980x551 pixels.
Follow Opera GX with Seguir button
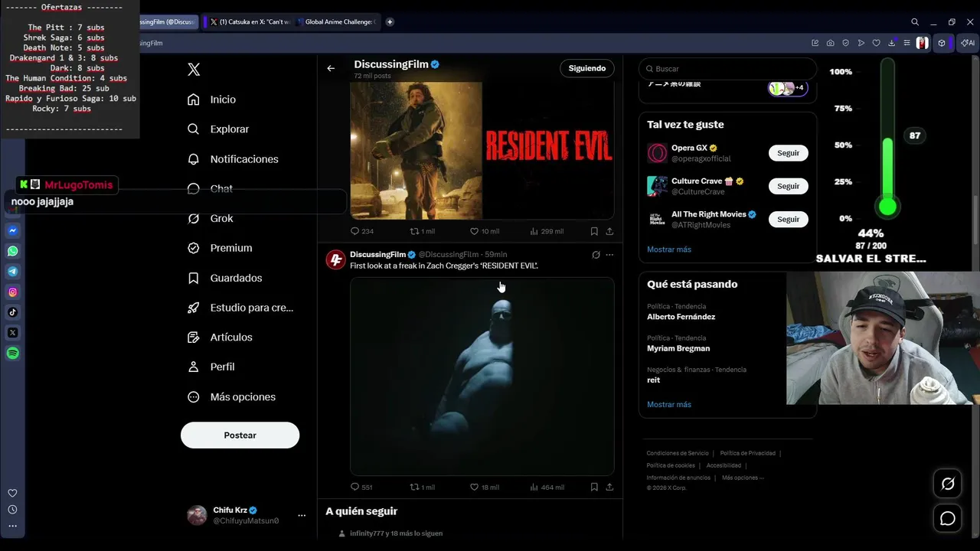[788, 153]
